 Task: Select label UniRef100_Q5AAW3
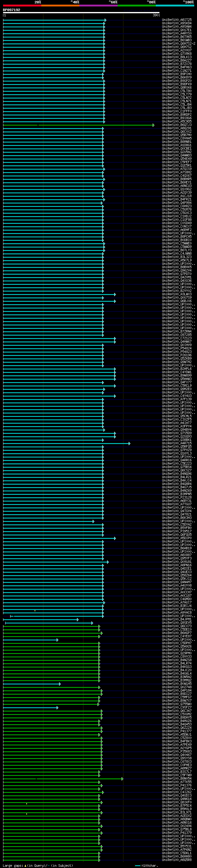[x=177, y=379]
